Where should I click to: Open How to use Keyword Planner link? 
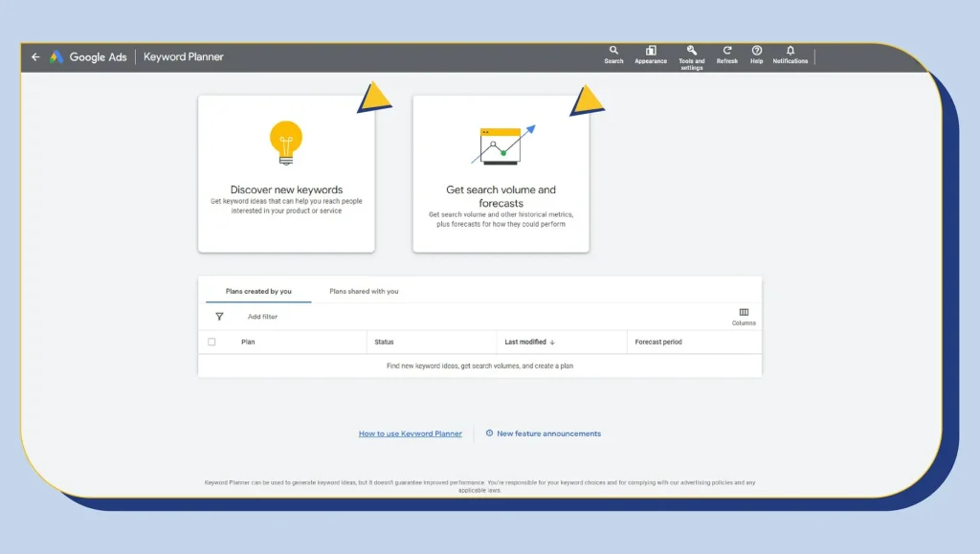(x=410, y=433)
